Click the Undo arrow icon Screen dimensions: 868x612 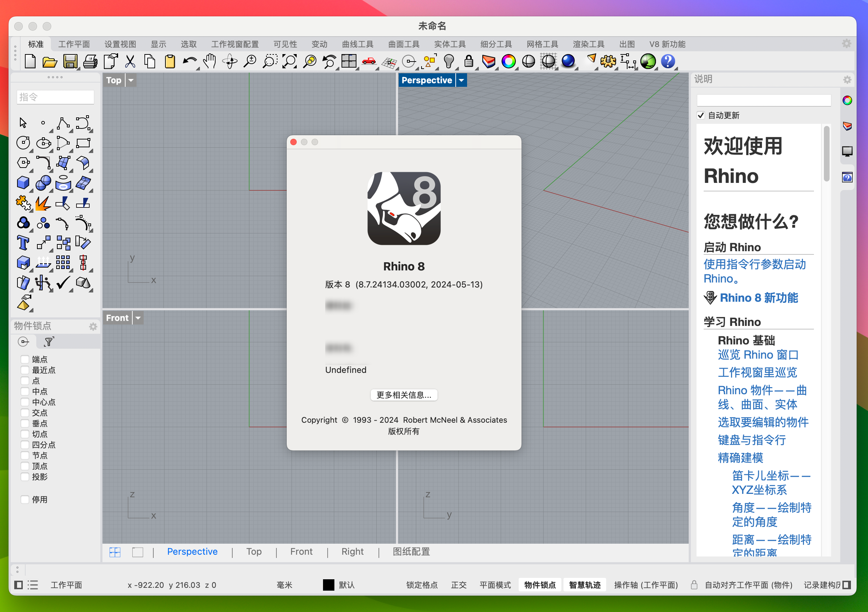[x=189, y=61]
